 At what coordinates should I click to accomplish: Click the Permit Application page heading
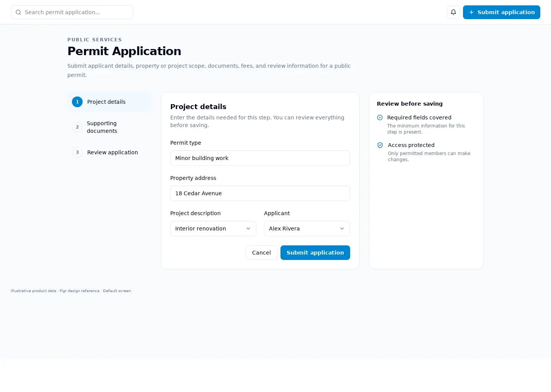tap(124, 51)
